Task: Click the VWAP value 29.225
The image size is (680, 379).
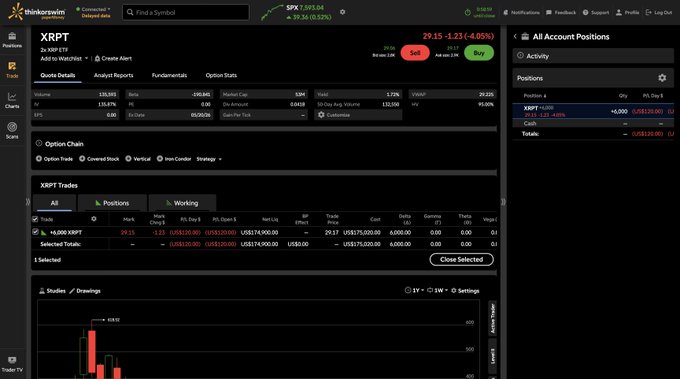Action: 486,94
